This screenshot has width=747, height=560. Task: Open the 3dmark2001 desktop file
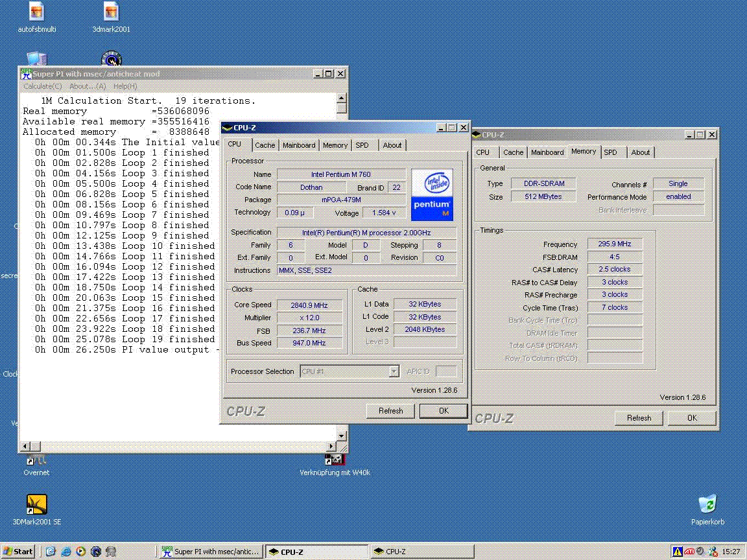111,12
